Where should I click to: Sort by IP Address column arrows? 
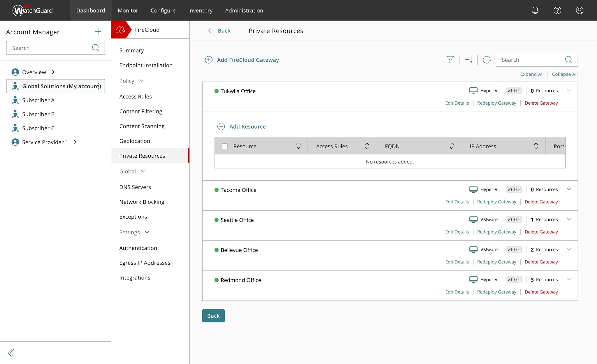point(536,146)
